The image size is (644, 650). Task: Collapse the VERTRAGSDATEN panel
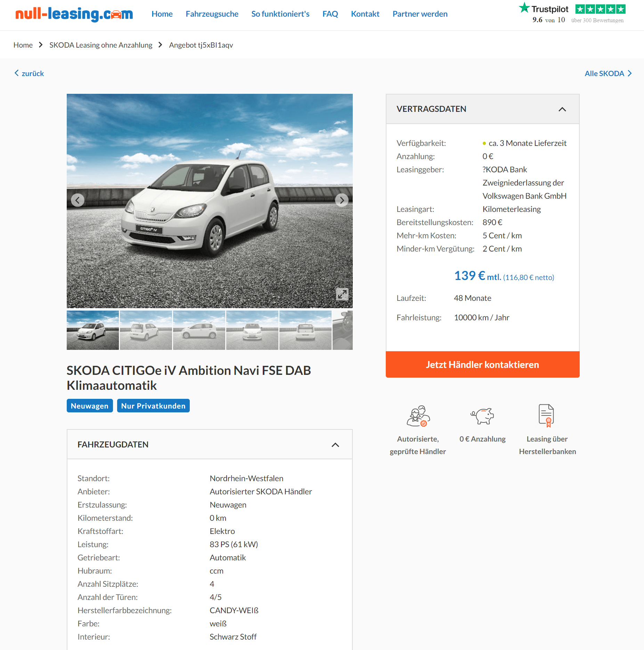562,109
